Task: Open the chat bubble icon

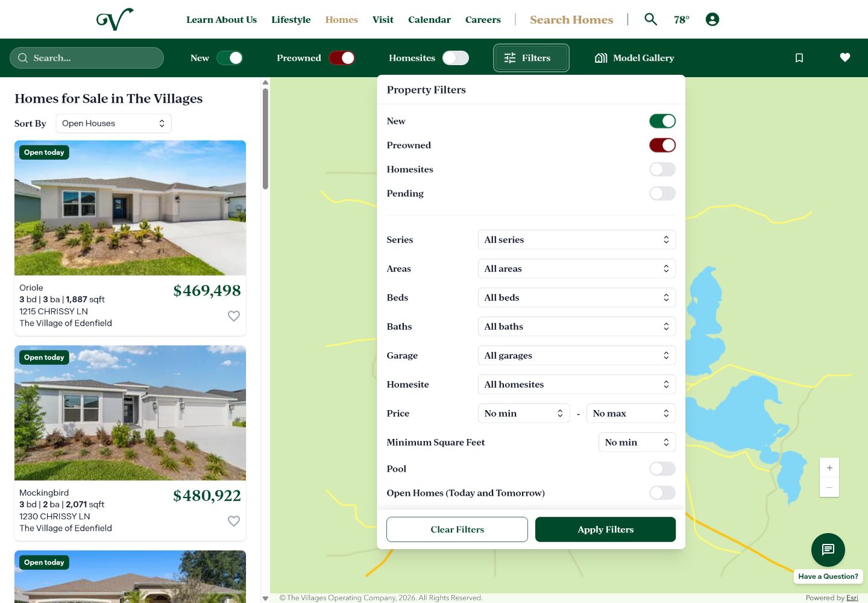Action: coord(828,549)
